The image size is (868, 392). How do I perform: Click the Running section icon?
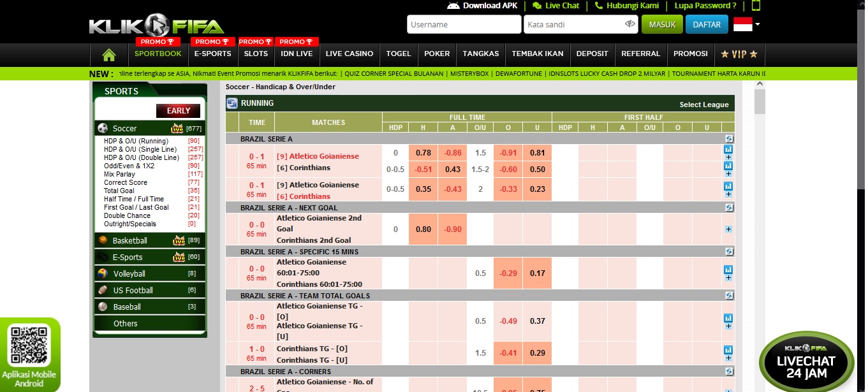point(232,103)
